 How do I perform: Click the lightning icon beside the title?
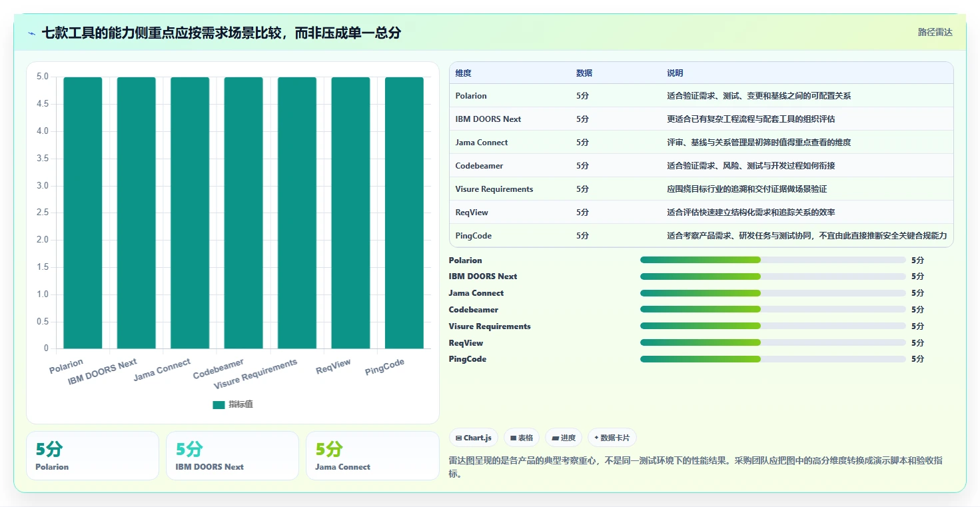coord(31,33)
